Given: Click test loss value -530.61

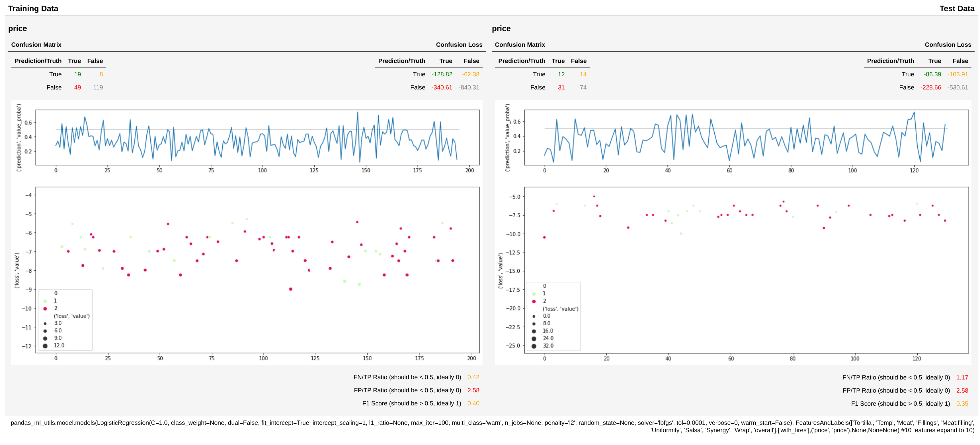Looking at the screenshot, I should [x=958, y=87].
